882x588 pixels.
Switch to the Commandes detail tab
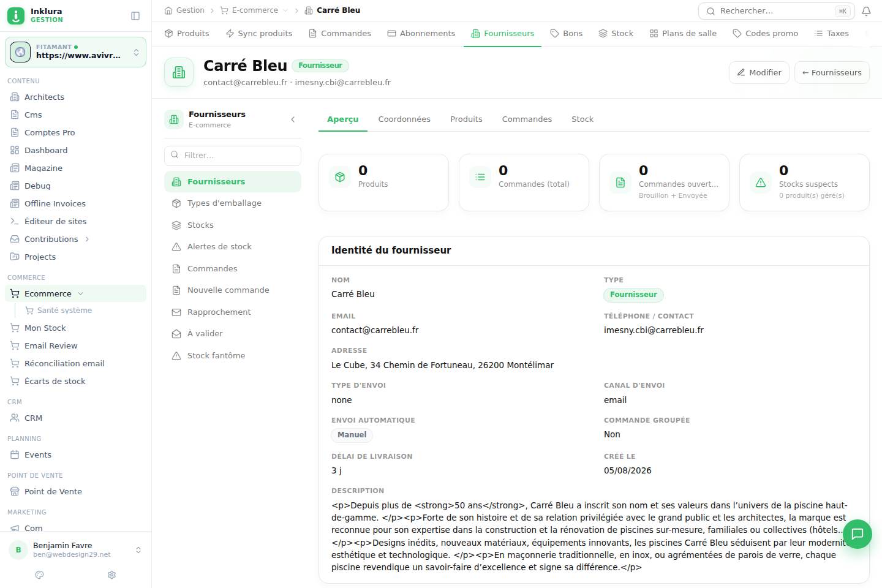[527, 119]
